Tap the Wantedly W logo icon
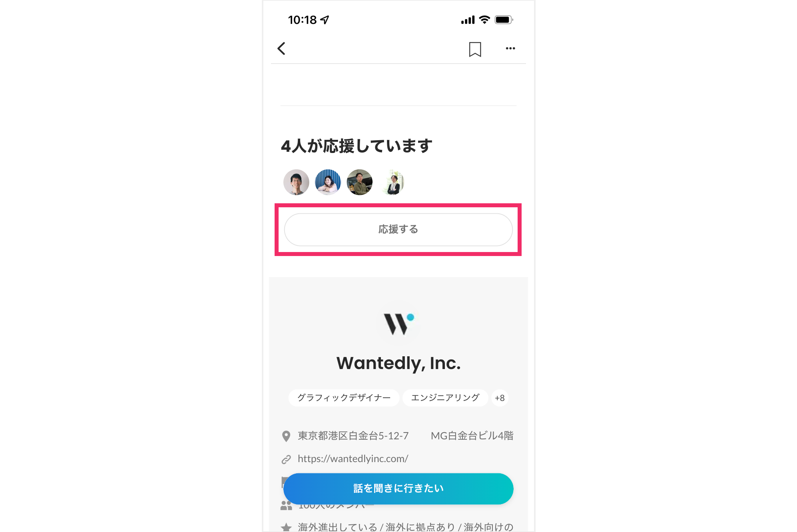The image size is (797, 532). 398,324
